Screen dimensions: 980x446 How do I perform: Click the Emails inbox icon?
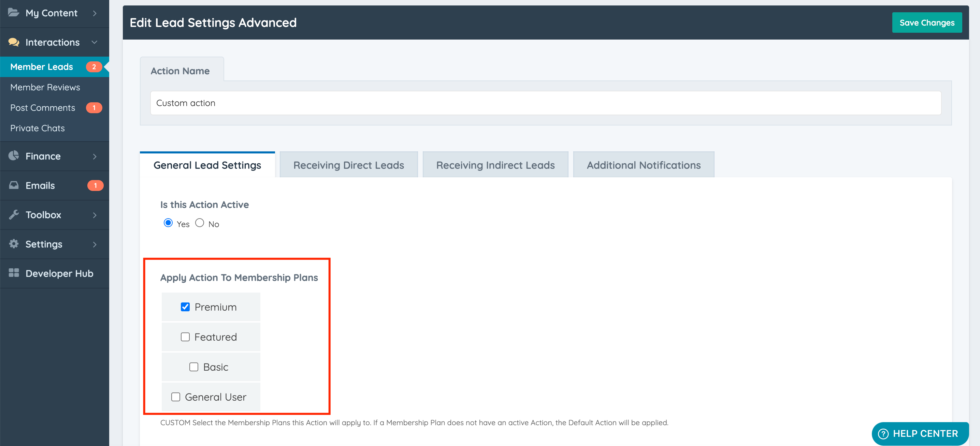click(x=14, y=185)
